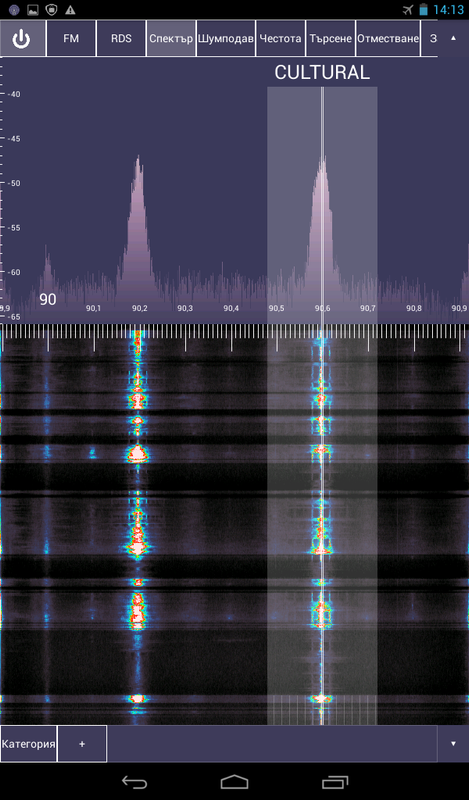Open the Отместване tab
This screenshot has height=800, width=469.
click(x=388, y=38)
